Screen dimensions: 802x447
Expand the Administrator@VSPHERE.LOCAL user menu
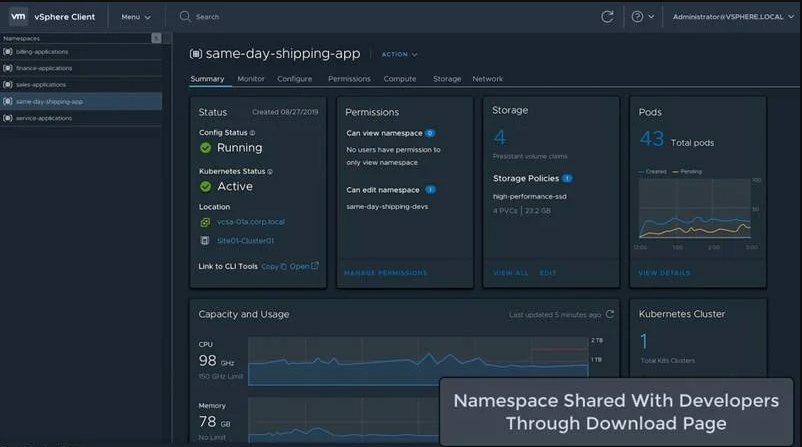click(733, 17)
